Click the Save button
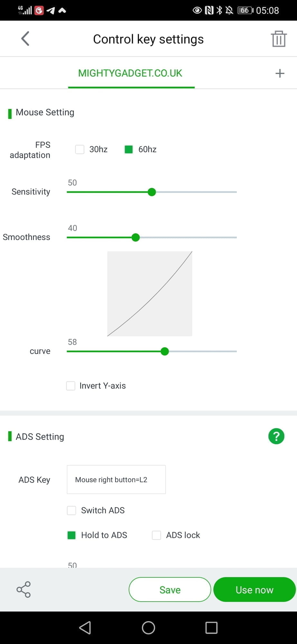This screenshot has height=644, width=297. [170, 590]
